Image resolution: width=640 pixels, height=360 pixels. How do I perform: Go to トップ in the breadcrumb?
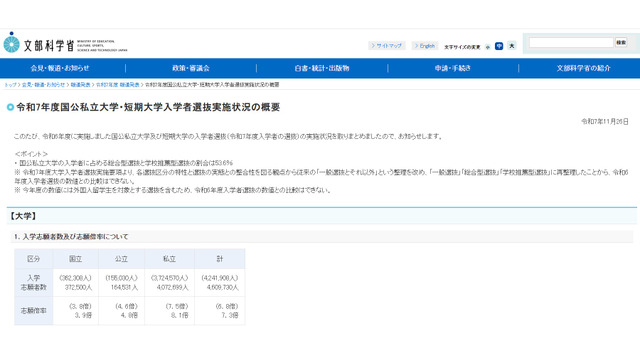(x=11, y=84)
